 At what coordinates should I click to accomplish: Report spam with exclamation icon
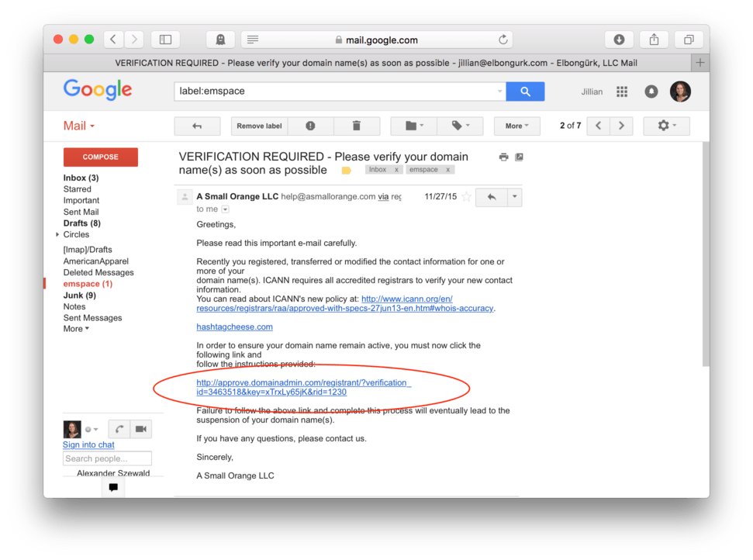tap(310, 126)
